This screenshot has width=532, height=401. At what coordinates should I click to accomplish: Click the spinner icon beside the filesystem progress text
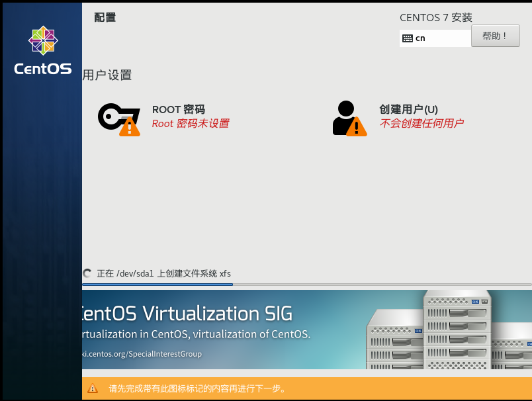[x=87, y=273]
